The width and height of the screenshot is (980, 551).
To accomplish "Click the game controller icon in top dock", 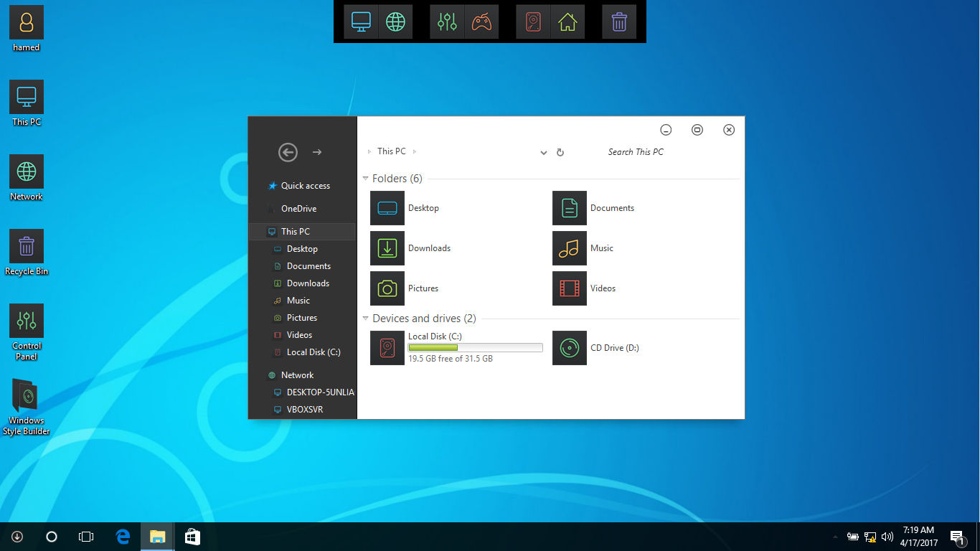I will click(481, 22).
